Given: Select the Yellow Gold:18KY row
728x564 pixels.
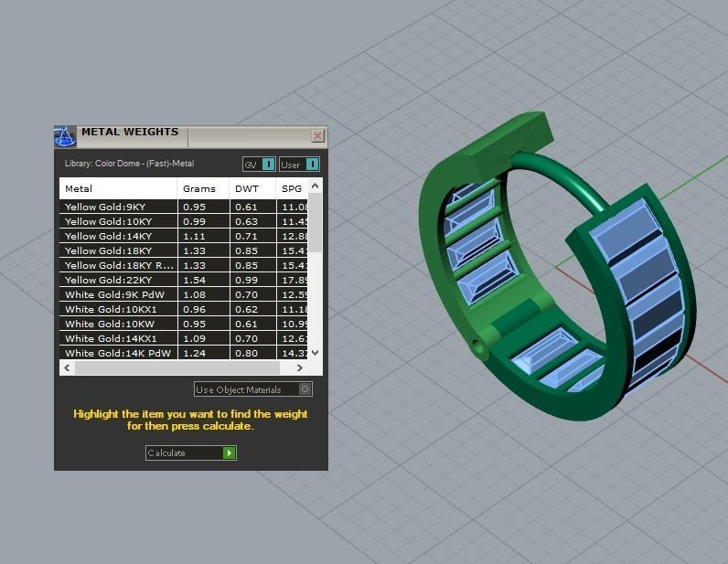Looking at the screenshot, I should 184,250.
